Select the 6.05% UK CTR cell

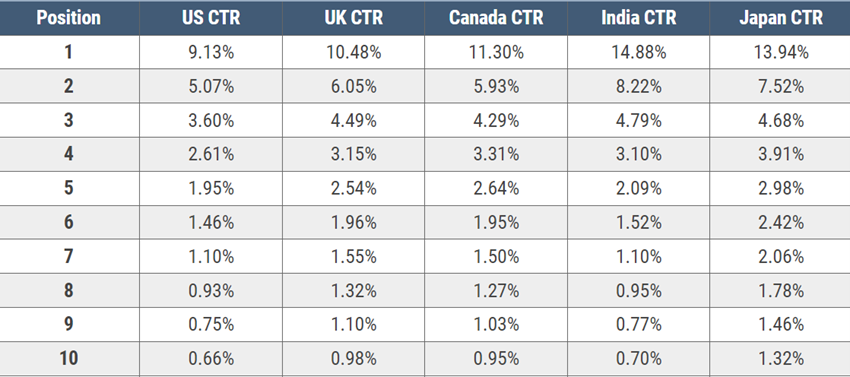[x=353, y=86]
